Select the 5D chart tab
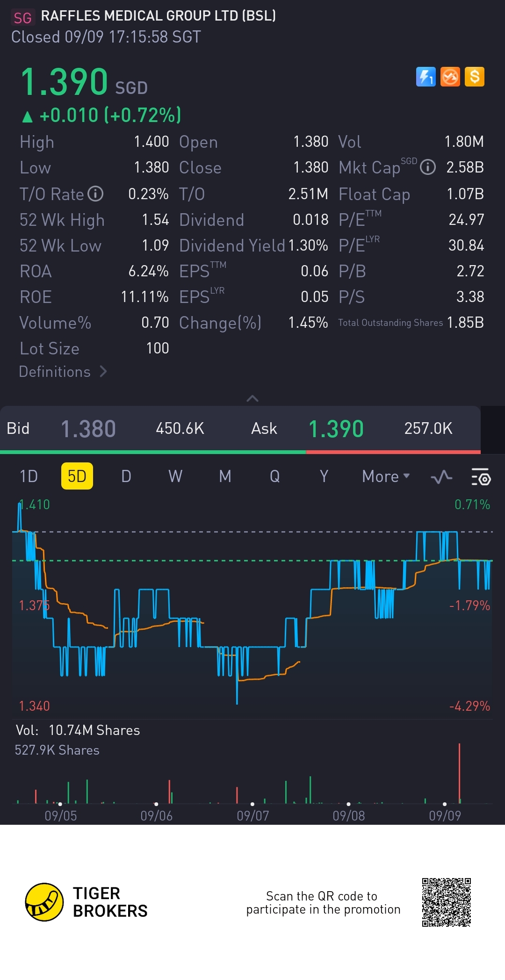 (x=77, y=476)
